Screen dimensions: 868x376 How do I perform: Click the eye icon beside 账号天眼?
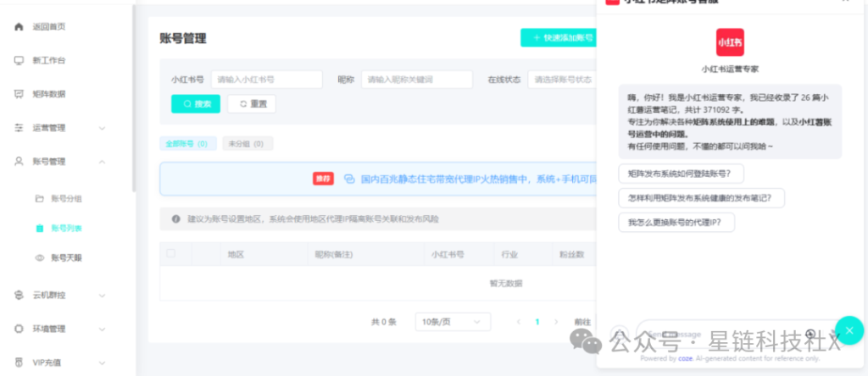(39, 257)
